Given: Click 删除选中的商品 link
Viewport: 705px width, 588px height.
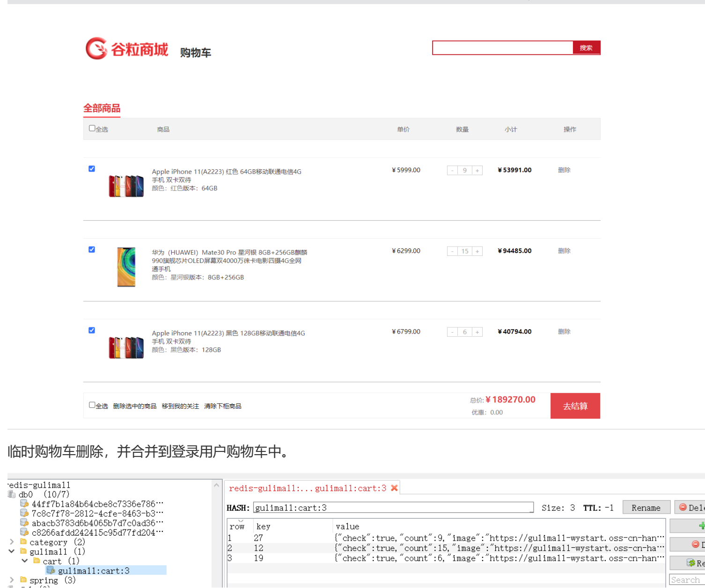Looking at the screenshot, I should click(x=135, y=406).
